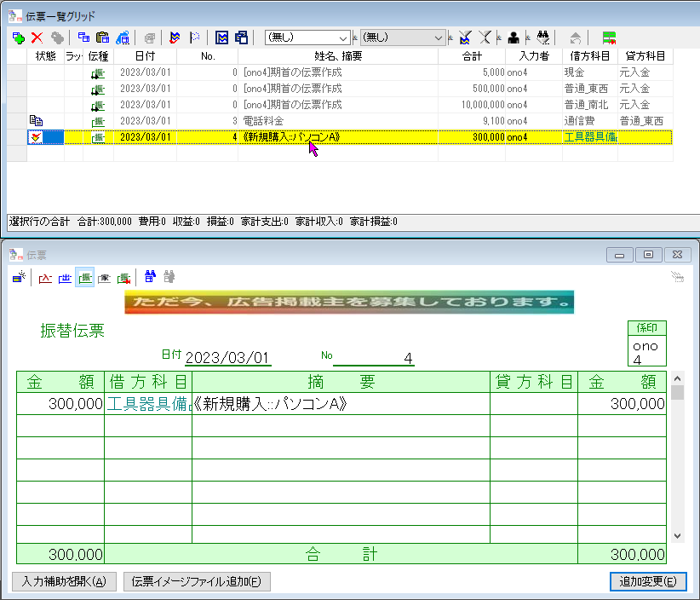Viewport: 700px width, 600px height.
Task: Select the blue 出 withdrawal slip type
Action: coord(65,278)
